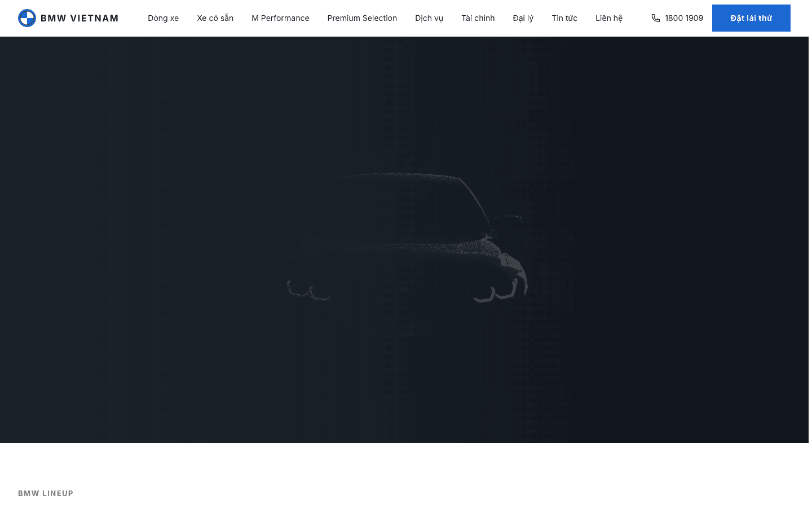Open the Tài chính menu item
812x508 pixels.
[x=478, y=18]
